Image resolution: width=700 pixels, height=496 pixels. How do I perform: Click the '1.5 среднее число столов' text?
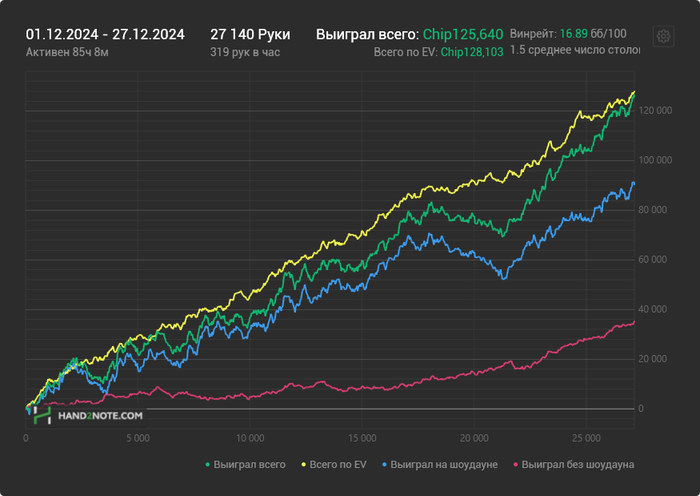click(x=575, y=50)
